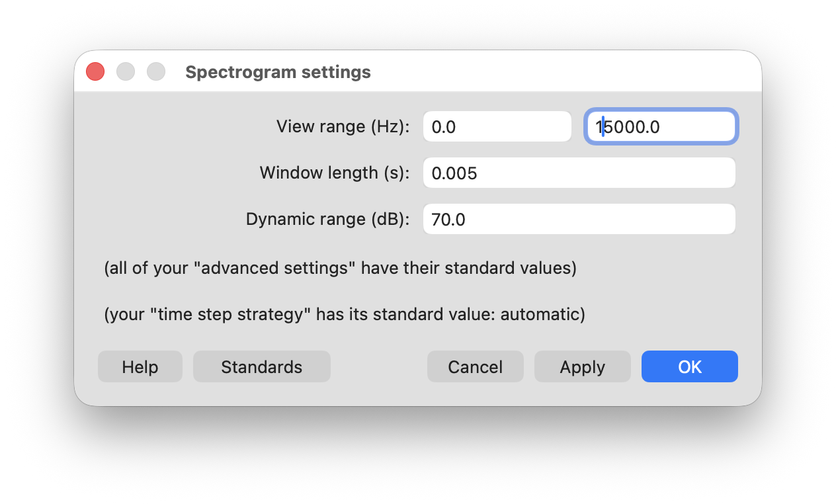Open Help for spectrogram settings
836x504 pixels.
click(140, 366)
